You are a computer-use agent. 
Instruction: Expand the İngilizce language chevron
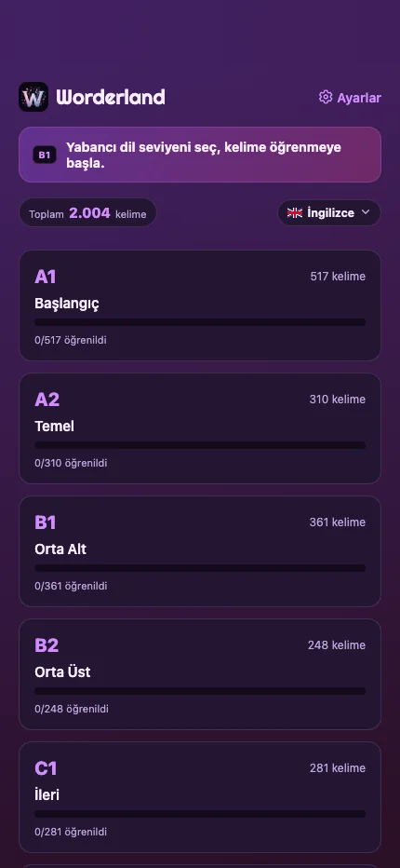(366, 212)
